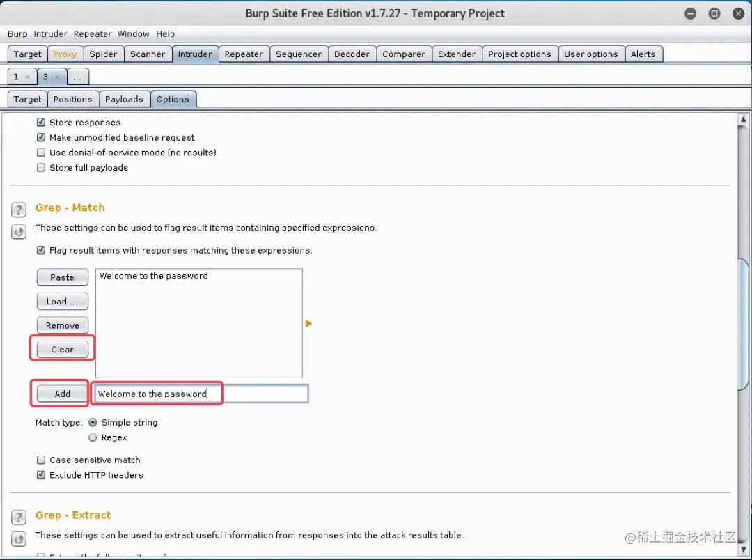The image size is (752, 560).
Task: Click the Clear button
Action: [63, 350]
